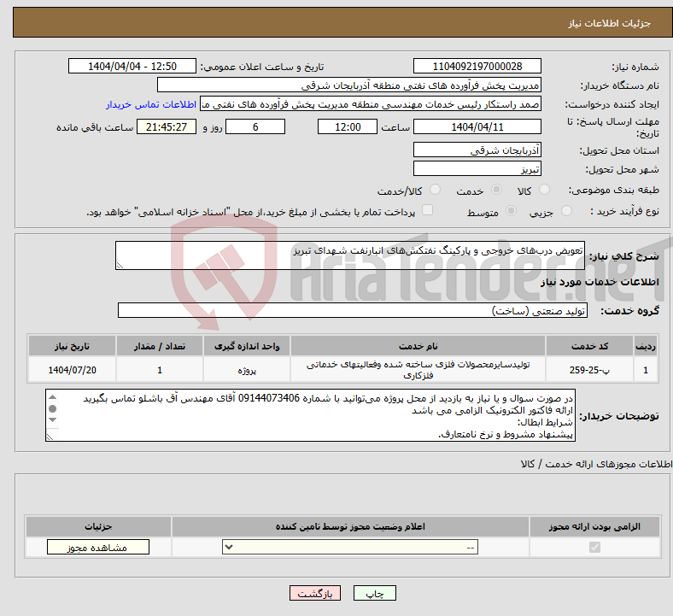Select the کالا (goods) radio button
Image resolution: width=673 pixels, height=616 pixels.
[x=544, y=190]
